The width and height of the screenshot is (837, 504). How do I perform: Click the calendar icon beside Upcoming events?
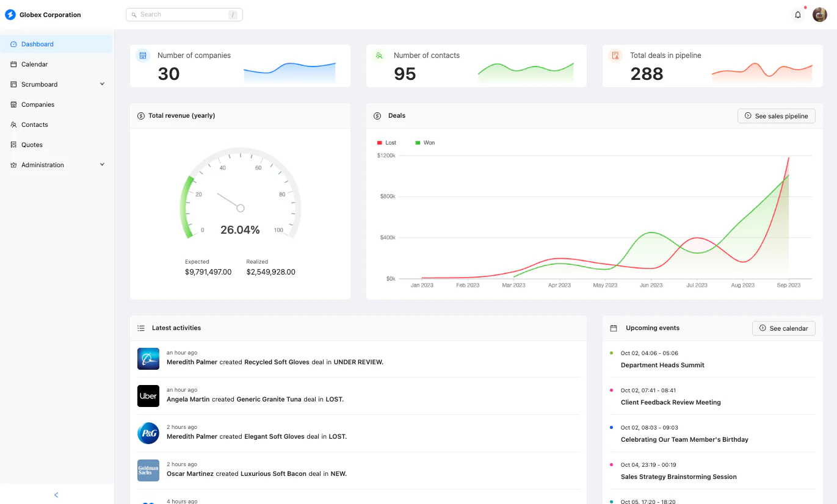(x=613, y=328)
